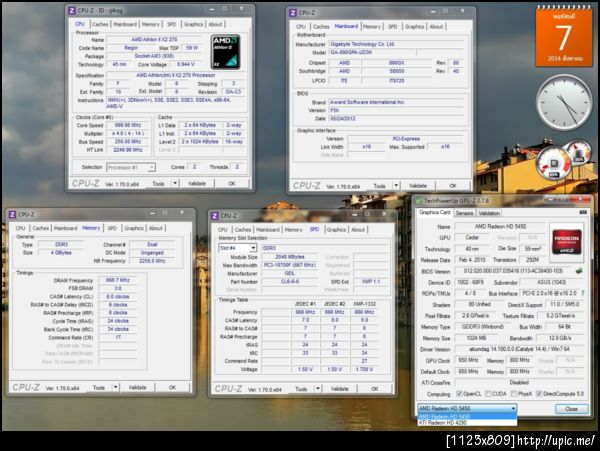
Task: Click the GPU Name field AMD Radeon HD 5450
Action: (x=500, y=226)
